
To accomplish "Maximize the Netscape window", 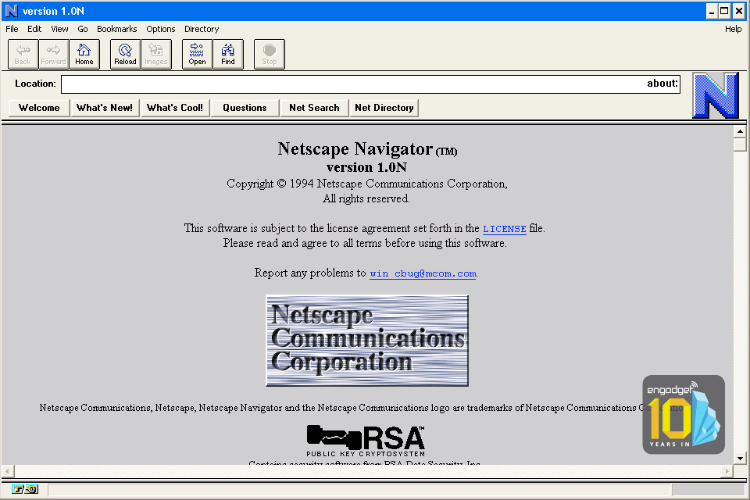I will coord(725,11).
